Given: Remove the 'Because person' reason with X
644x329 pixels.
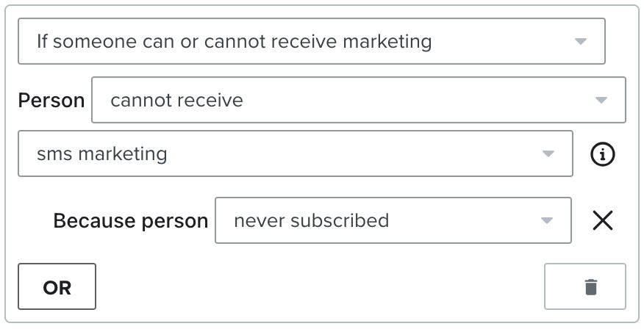Looking at the screenshot, I should pyautogui.click(x=603, y=220).
